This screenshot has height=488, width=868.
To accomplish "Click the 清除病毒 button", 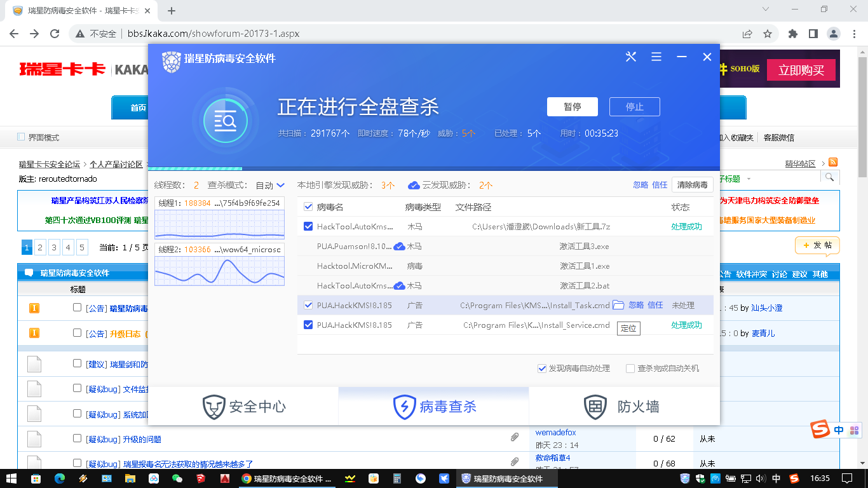I will click(692, 185).
